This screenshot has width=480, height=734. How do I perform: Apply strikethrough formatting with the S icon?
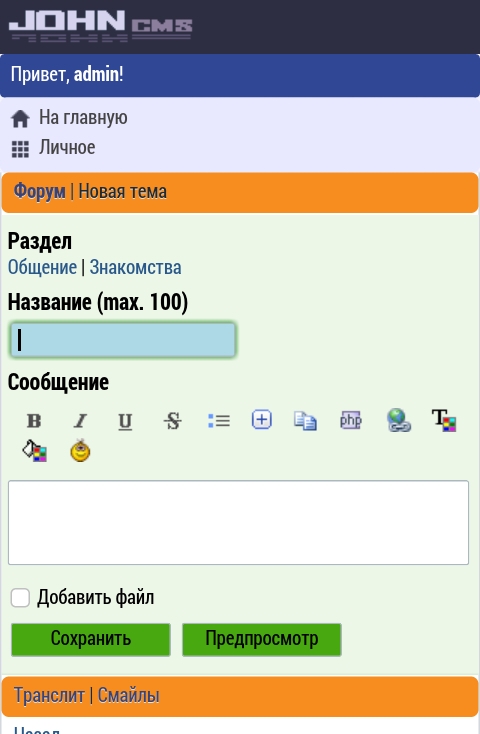pyautogui.click(x=172, y=420)
